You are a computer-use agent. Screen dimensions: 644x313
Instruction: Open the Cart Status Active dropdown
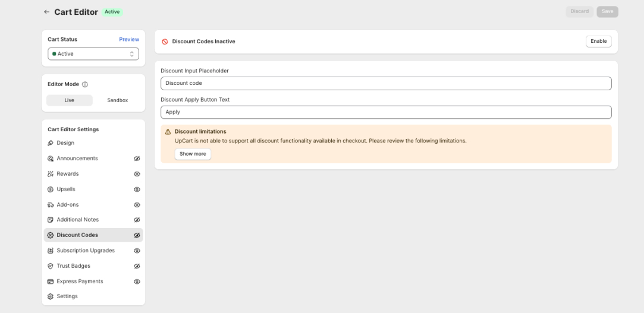point(93,54)
